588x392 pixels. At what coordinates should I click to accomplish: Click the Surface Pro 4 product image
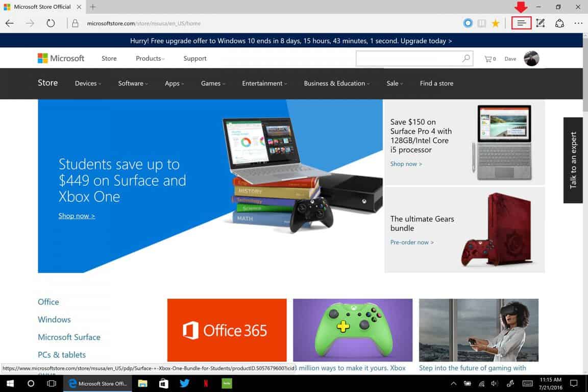tap(502, 142)
